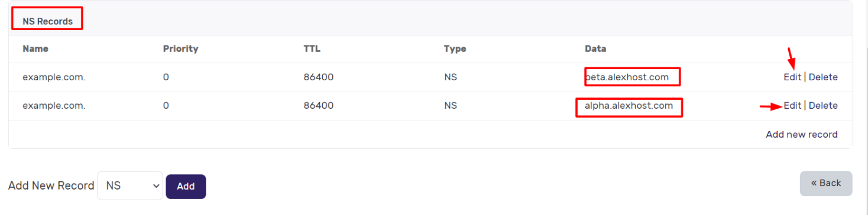
Task: Delete the beta.alexhost.com NS record
Action: (x=823, y=77)
